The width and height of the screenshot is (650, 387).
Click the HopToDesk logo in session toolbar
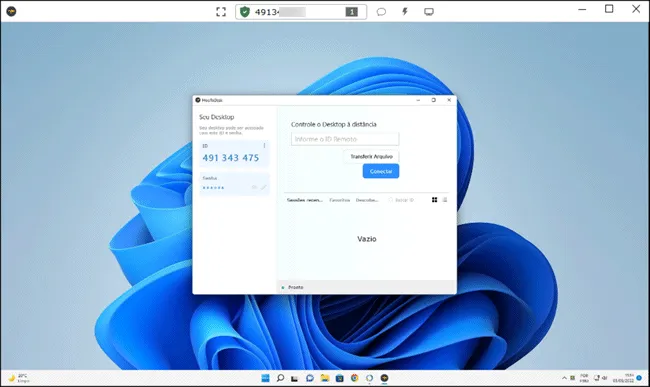tap(11, 11)
